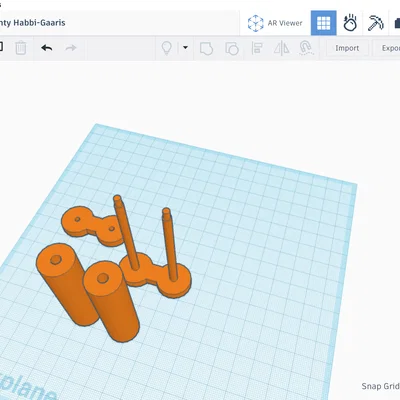
Task: Undo last action arrow
Action: coord(47,48)
